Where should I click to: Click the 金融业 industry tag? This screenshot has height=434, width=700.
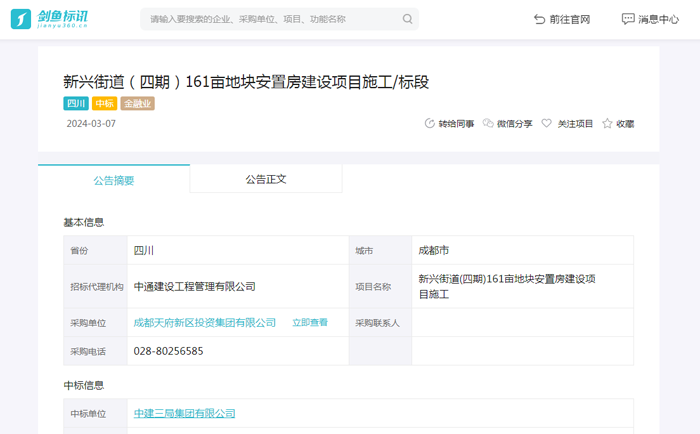pyautogui.click(x=137, y=104)
